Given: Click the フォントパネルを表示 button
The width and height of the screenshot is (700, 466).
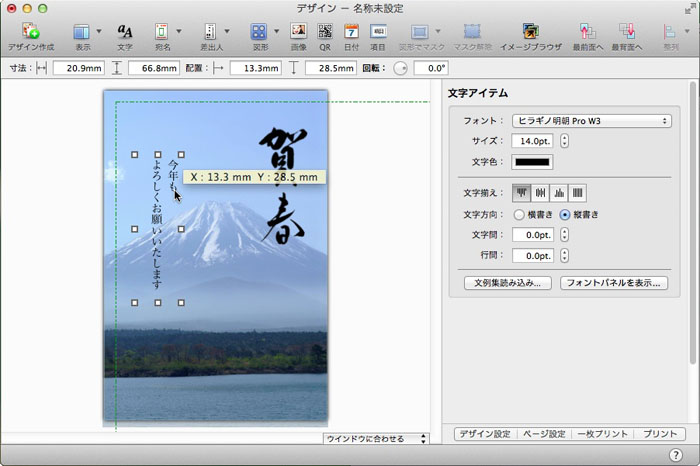Looking at the screenshot, I should 613,283.
